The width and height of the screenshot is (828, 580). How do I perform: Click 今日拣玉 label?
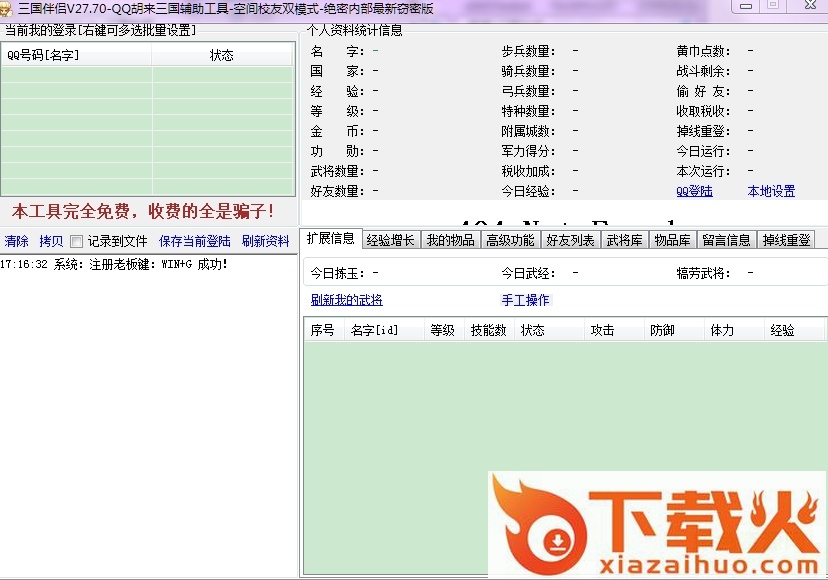point(337,273)
